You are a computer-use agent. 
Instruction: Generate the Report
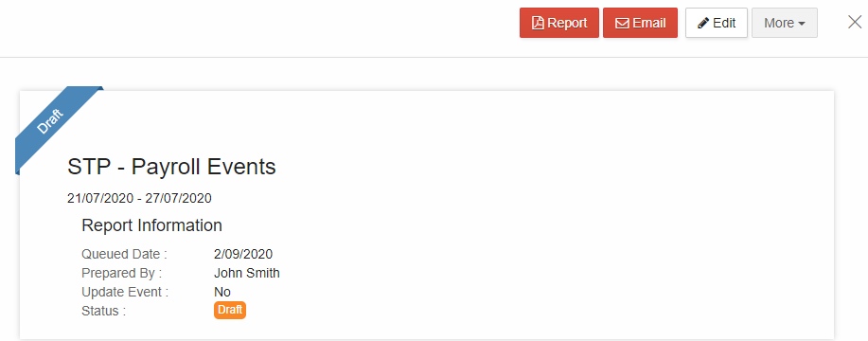click(x=559, y=23)
